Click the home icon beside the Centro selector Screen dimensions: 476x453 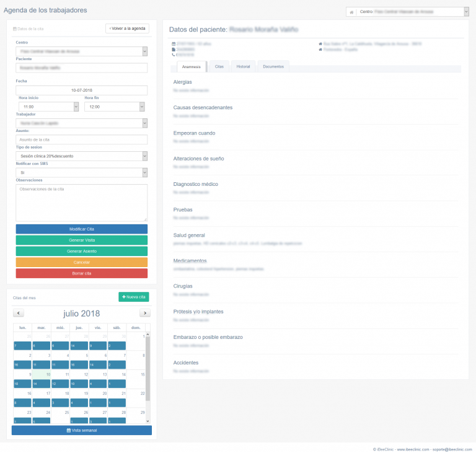[352, 12]
